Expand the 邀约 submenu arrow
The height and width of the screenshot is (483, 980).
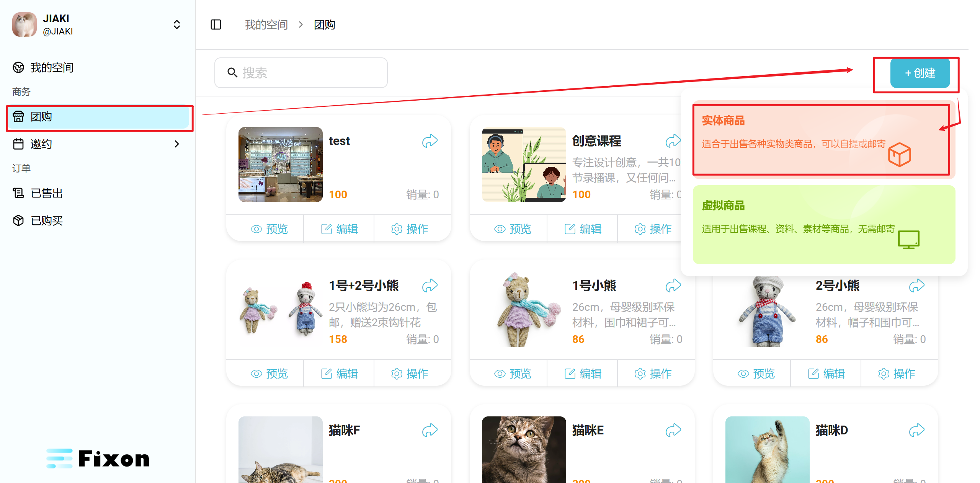click(x=176, y=144)
